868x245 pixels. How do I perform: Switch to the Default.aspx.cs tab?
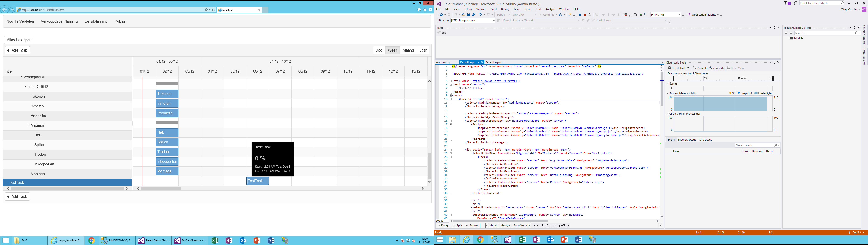(x=494, y=62)
